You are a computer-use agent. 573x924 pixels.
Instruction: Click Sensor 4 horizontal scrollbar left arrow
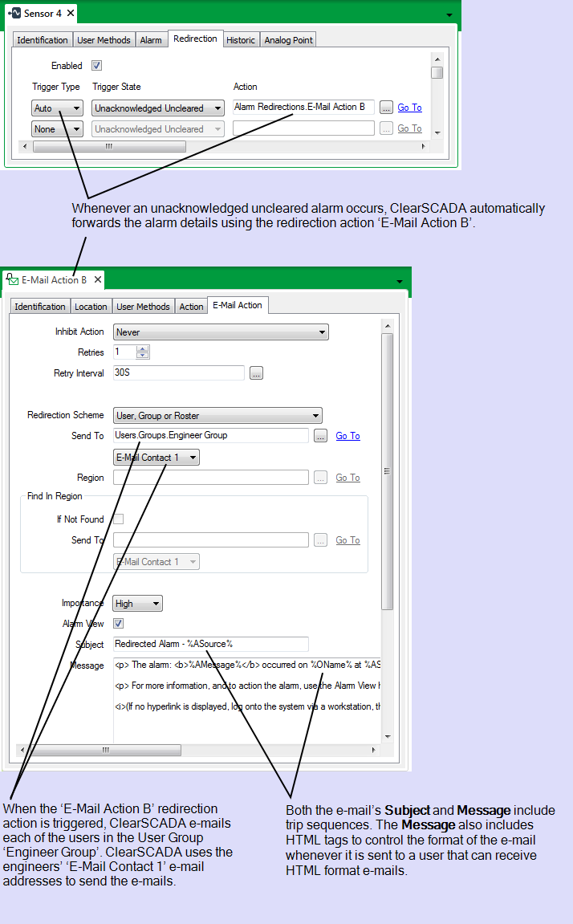point(24,146)
